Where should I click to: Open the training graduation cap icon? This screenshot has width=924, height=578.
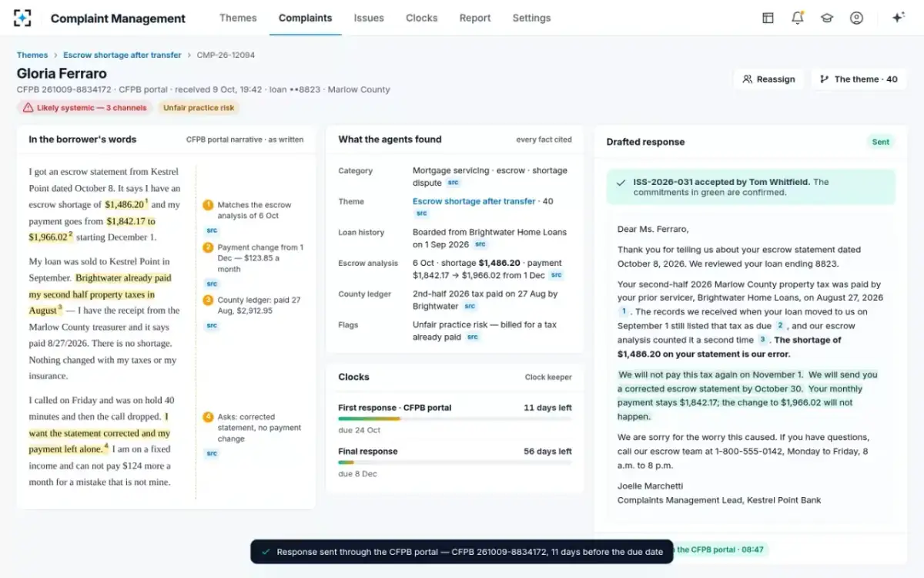click(x=827, y=18)
